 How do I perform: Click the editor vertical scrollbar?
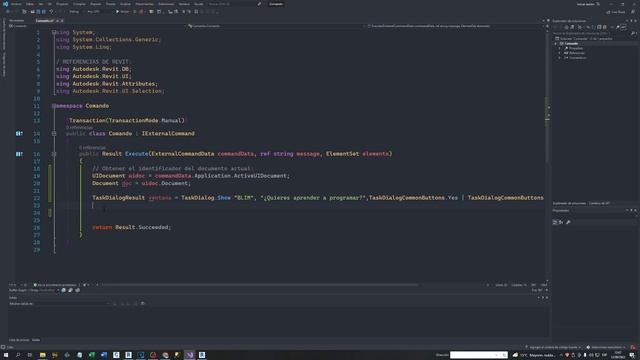[x=547, y=155]
